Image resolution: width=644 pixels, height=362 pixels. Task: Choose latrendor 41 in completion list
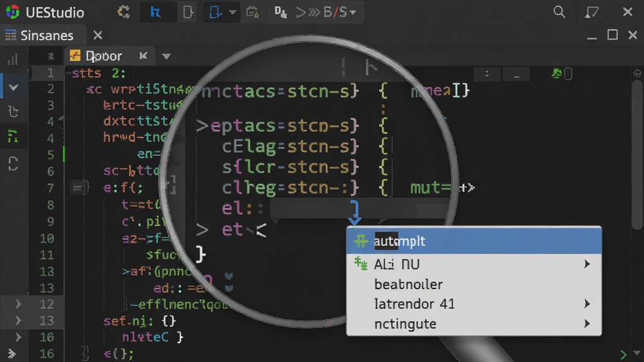474,304
